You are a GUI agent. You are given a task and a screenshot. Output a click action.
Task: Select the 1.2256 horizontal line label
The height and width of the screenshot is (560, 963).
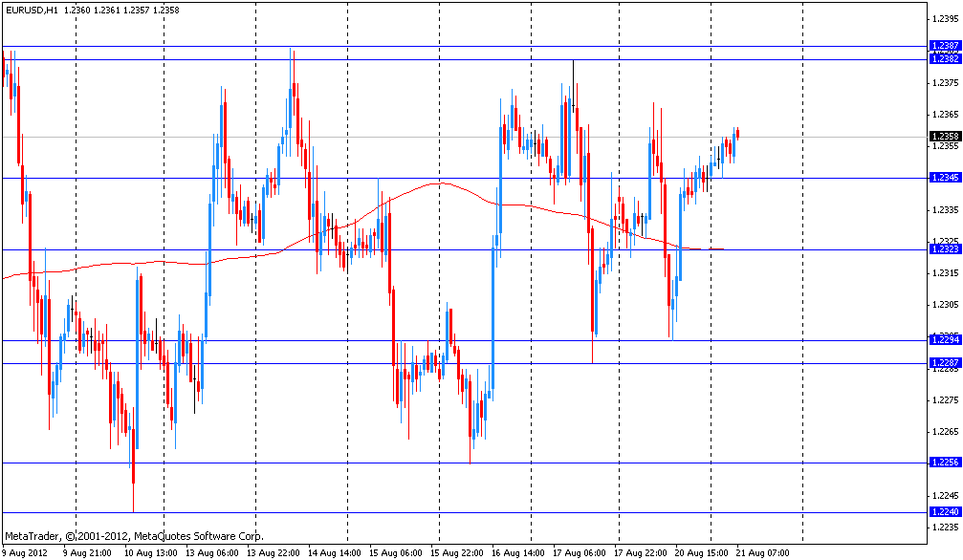[x=944, y=463]
